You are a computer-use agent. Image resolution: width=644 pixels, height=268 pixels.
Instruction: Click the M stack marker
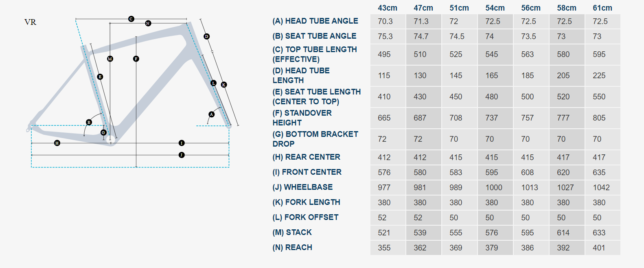point(110,59)
